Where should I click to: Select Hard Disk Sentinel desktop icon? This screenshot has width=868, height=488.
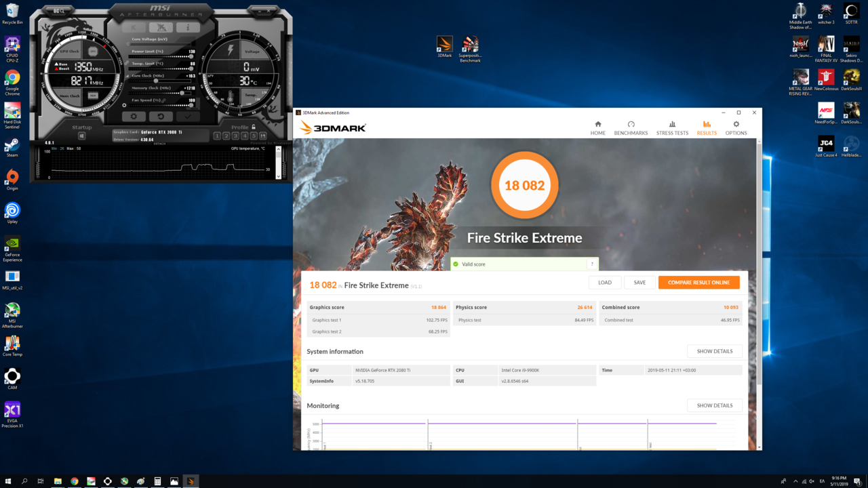pos(12,115)
